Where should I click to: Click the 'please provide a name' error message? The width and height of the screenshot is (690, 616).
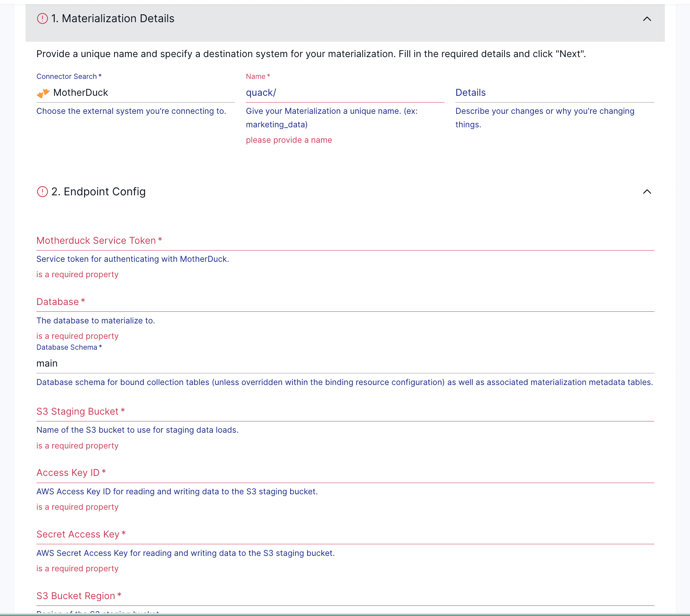pos(289,140)
